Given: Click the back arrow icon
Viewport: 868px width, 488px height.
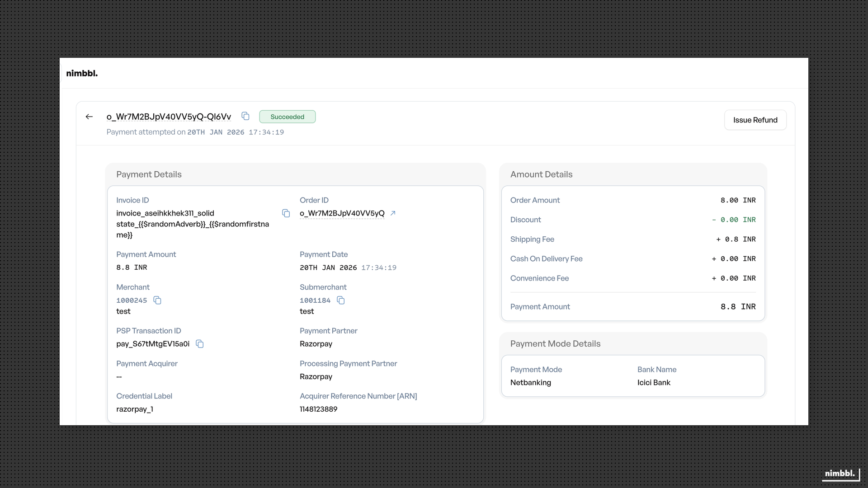Looking at the screenshot, I should [89, 117].
